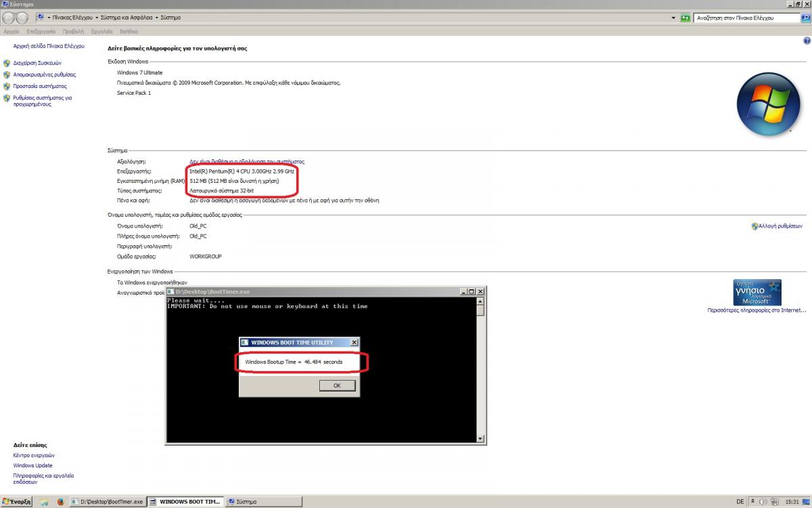Click console scrollbar up arrow
Viewport: 812px width, 508px height.
(480, 300)
